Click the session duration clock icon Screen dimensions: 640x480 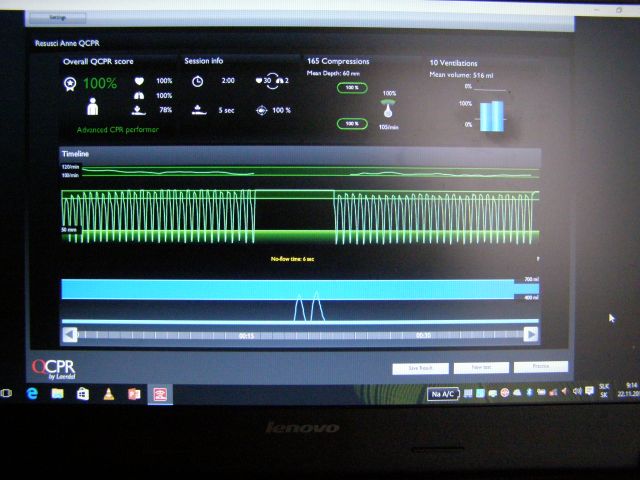pyautogui.click(x=197, y=81)
